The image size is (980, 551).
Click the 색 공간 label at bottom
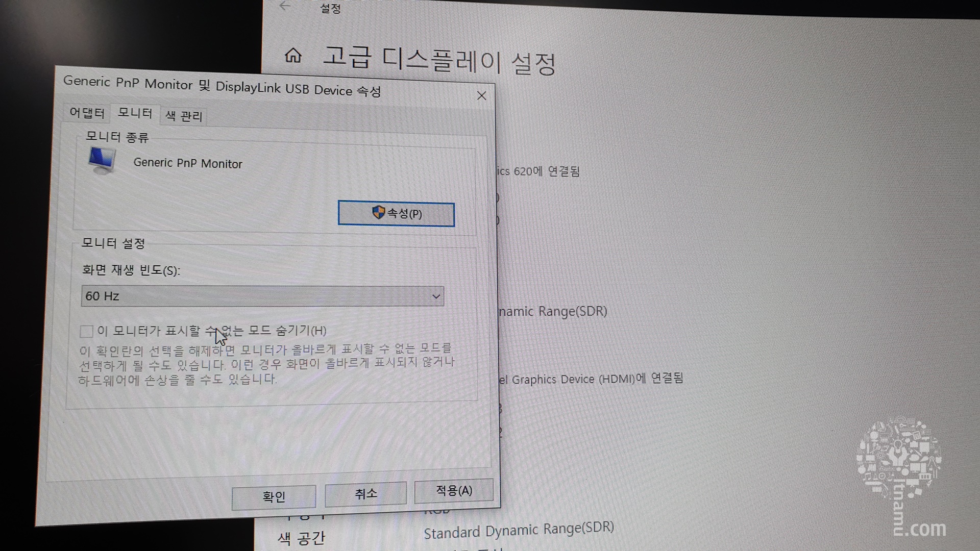301,538
